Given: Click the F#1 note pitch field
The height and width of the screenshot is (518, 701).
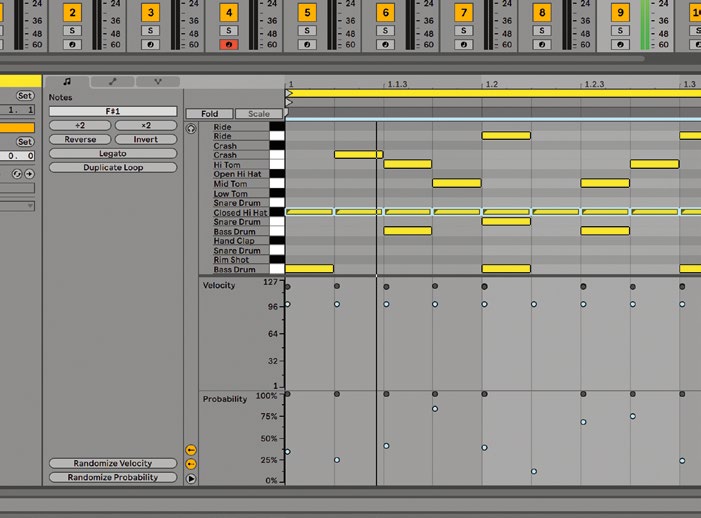Looking at the screenshot, I should point(113,111).
